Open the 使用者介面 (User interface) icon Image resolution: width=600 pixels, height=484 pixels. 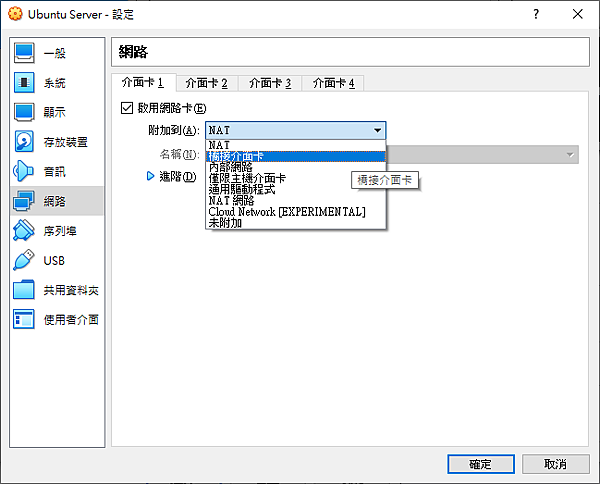(x=24, y=319)
